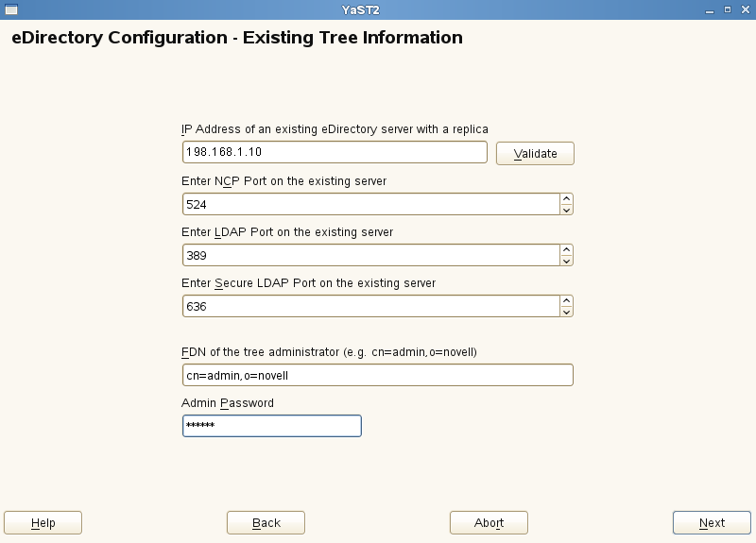Click the 'Admin Password' label
Viewport: 756px width, 543px height.
click(228, 403)
